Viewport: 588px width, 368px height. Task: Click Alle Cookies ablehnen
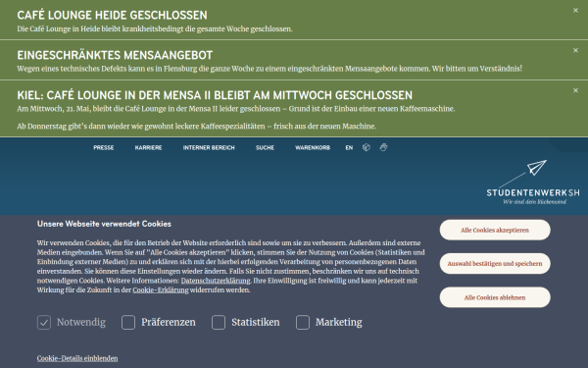pyautogui.click(x=495, y=297)
